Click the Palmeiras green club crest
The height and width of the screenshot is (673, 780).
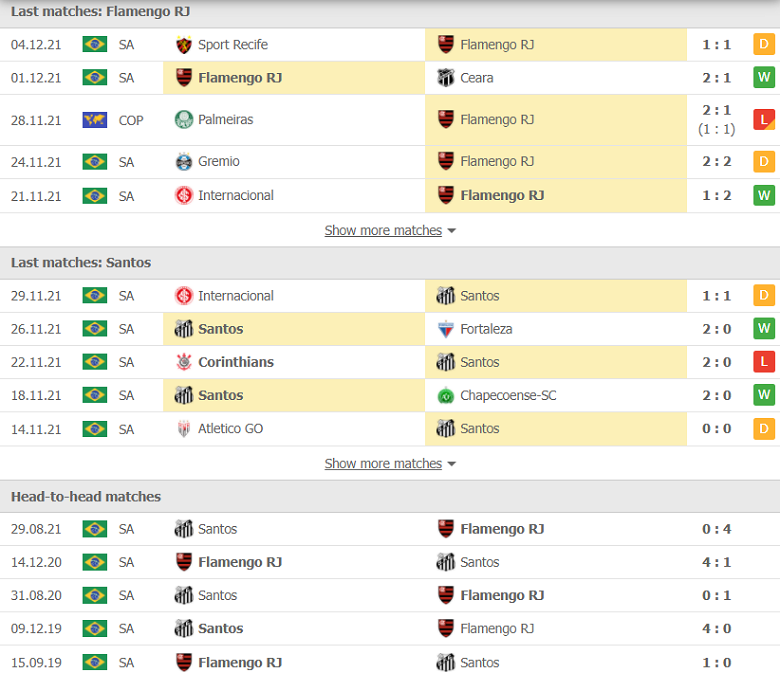[184, 119]
